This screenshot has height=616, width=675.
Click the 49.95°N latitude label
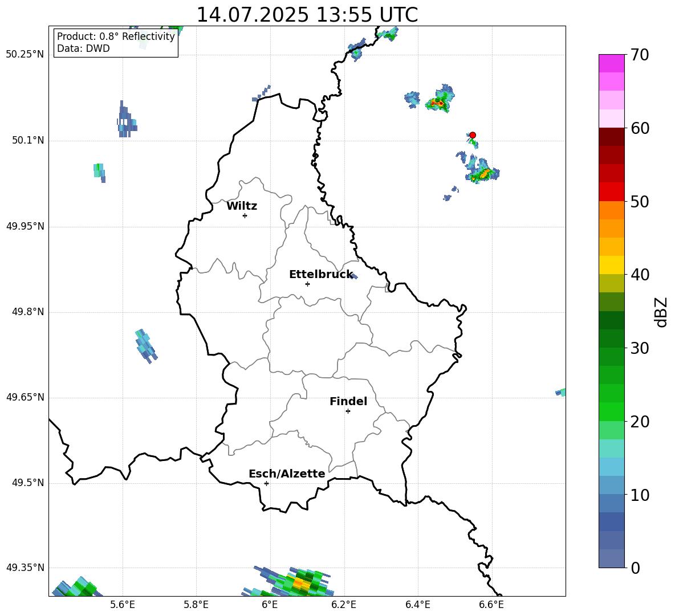pos(25,226)
